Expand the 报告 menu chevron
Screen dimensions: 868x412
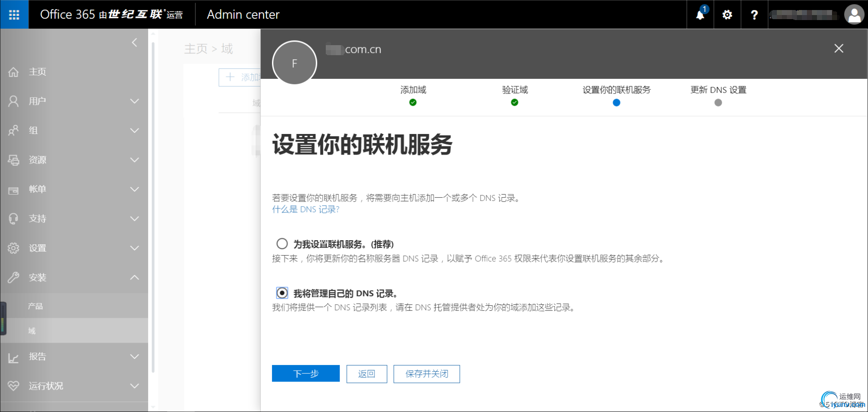tap(134, 356)
